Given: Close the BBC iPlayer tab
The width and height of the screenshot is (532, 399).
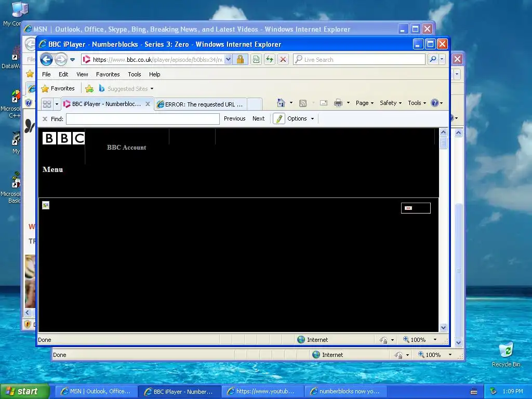Looking at the screenshot, I should coord(148,104).
